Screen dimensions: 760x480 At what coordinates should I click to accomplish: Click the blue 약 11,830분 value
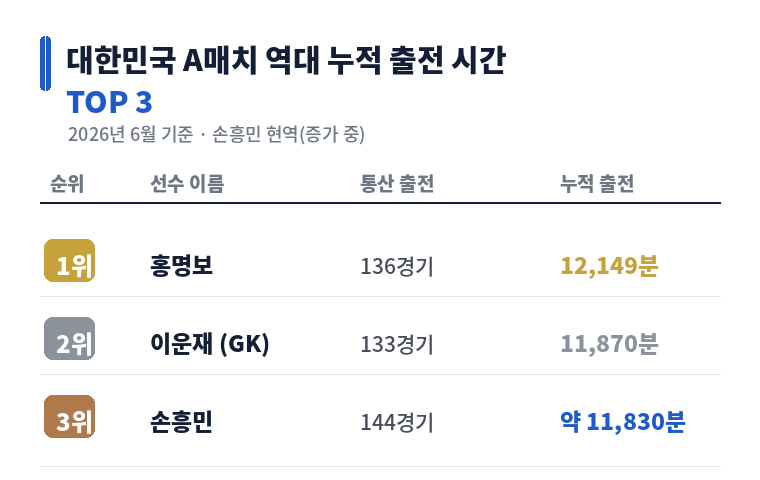(x=623, y=422)
